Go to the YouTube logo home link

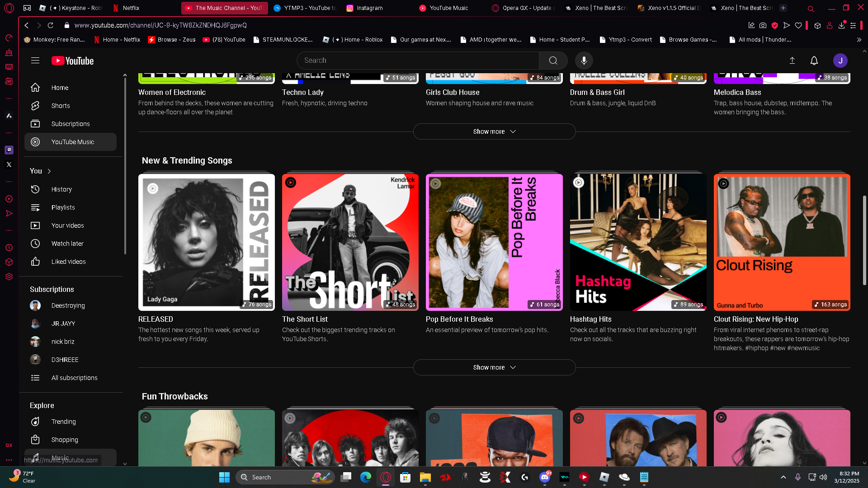tap(72, 61)
